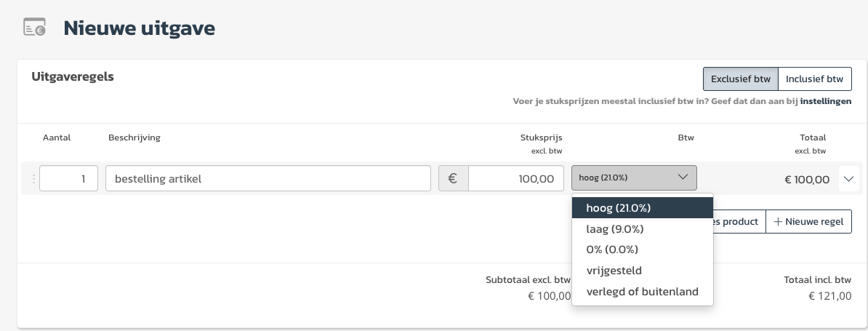Click the partially hidden product button
Viewport: 868px width, 331px height.
click(x=739, y=221)
